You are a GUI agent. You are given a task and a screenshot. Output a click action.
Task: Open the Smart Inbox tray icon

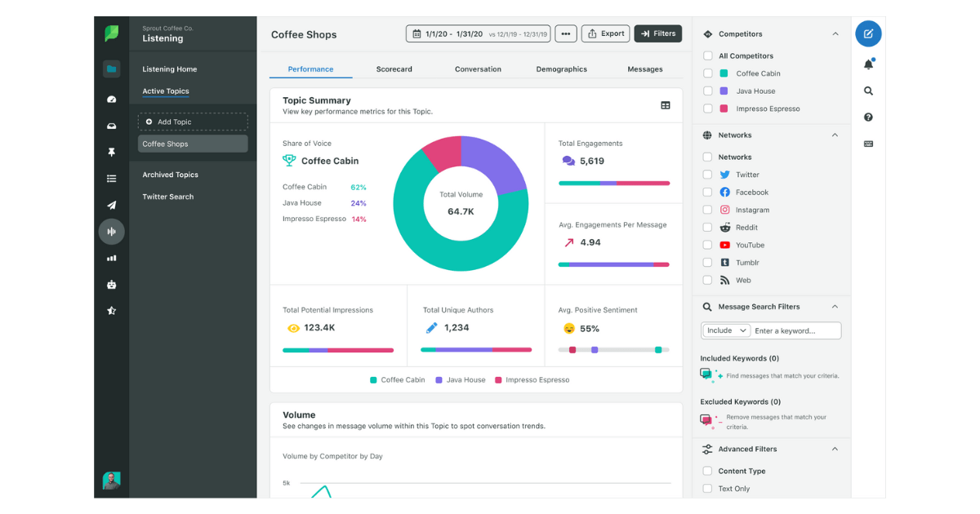click(x=112, y=126)
